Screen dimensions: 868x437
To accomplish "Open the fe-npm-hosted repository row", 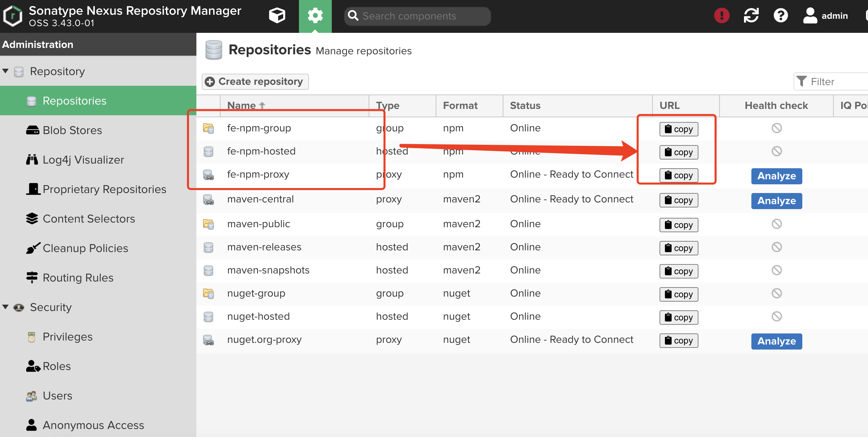I will (532, 151).
